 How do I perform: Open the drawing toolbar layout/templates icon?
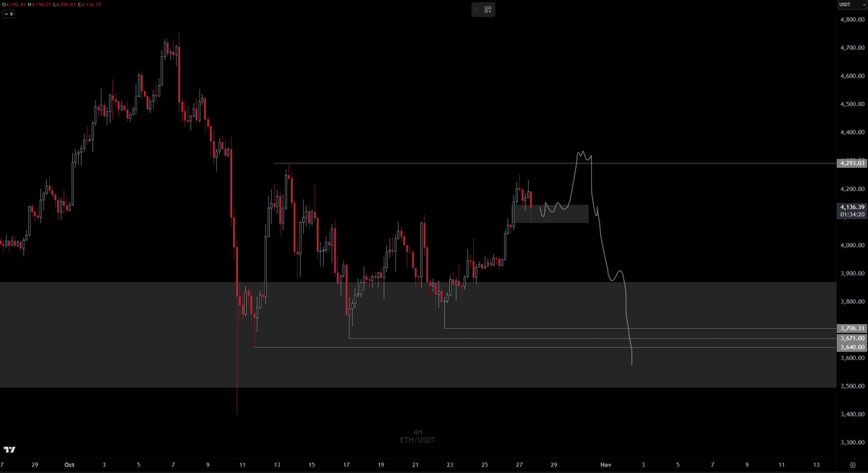click(488, 9)
